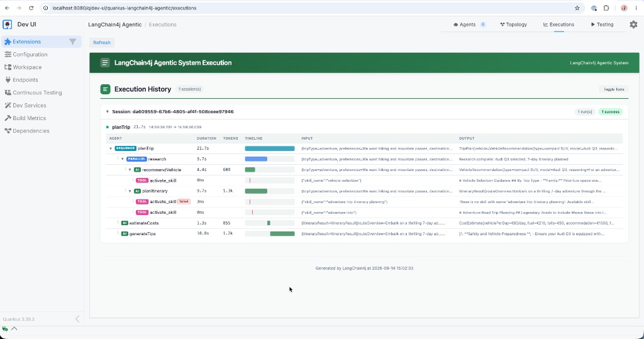Click the browser profile avatar icon
Screen dimensions: 644x339
pyautogui.click(x=624, y=8)
